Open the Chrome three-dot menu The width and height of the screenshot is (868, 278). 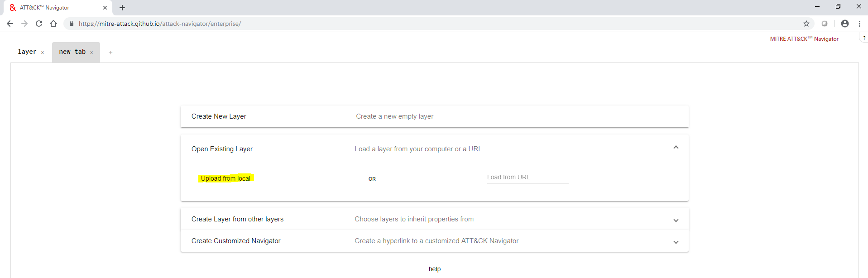859,24
